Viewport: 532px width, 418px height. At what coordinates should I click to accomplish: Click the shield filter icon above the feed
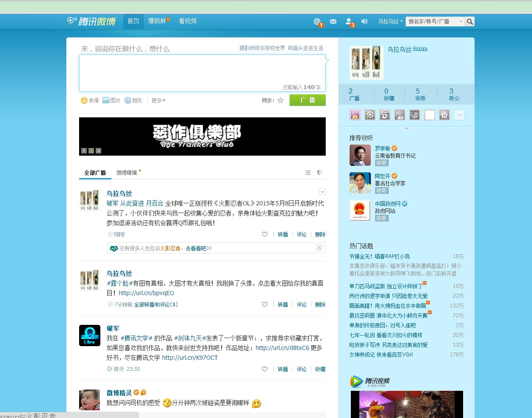click(319, 173)
